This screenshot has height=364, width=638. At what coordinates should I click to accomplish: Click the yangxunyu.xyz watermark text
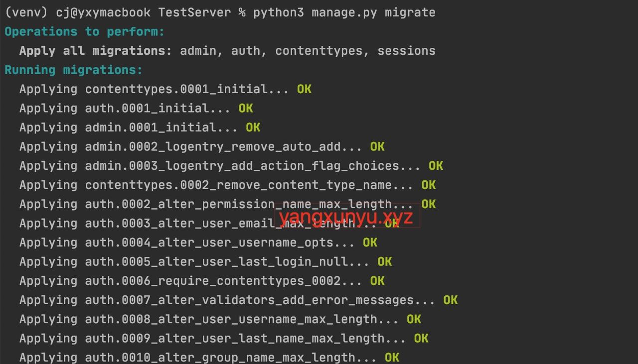346,217
